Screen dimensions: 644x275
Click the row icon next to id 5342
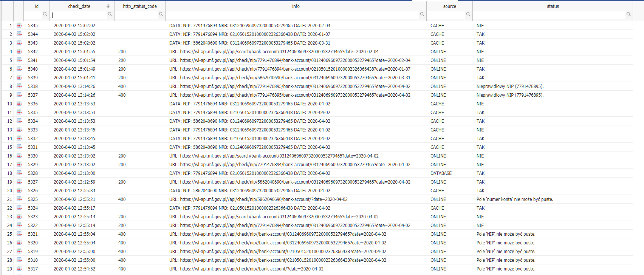click(19, 51)
